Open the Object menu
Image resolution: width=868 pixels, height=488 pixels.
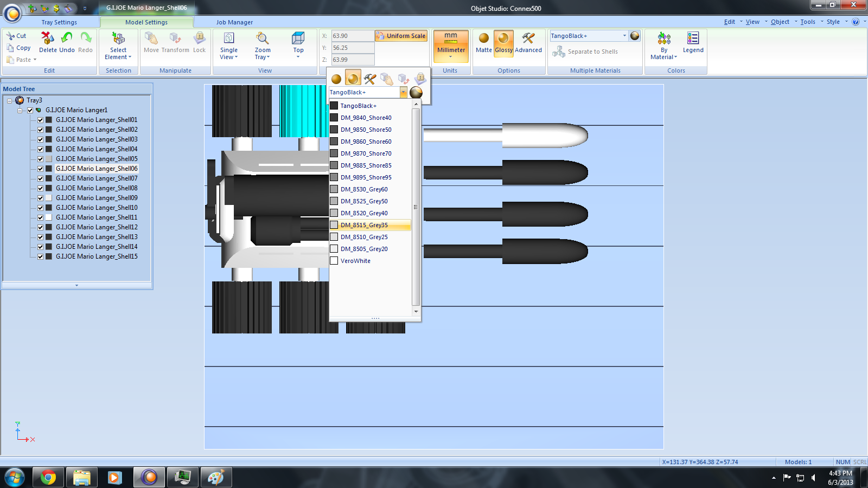pos(780,22)
